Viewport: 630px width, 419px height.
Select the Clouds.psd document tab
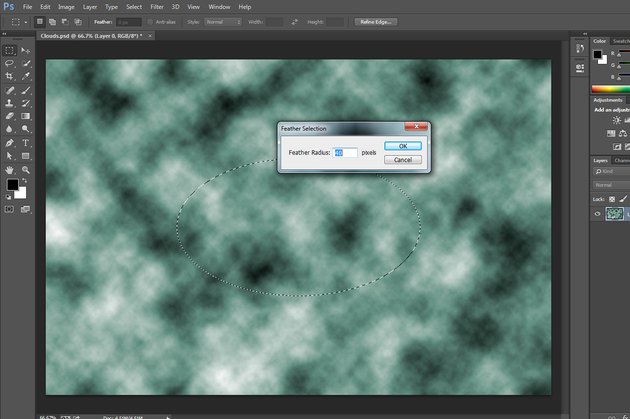click(x=91, y=36)
